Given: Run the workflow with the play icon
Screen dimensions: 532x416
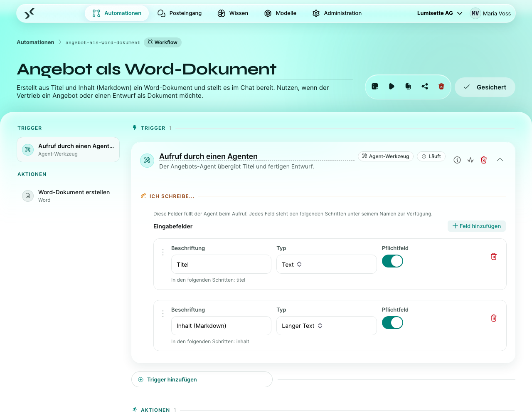Looking at the screenshot, I should click(392, 87).
